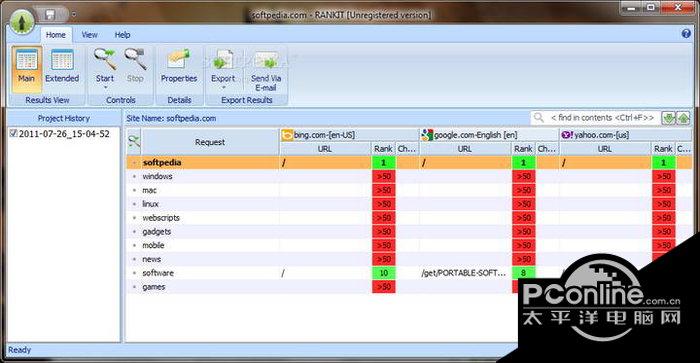Select the windows request row
Image resolution: width=700 pixels, height=363 pixels.
coord(409,176)
